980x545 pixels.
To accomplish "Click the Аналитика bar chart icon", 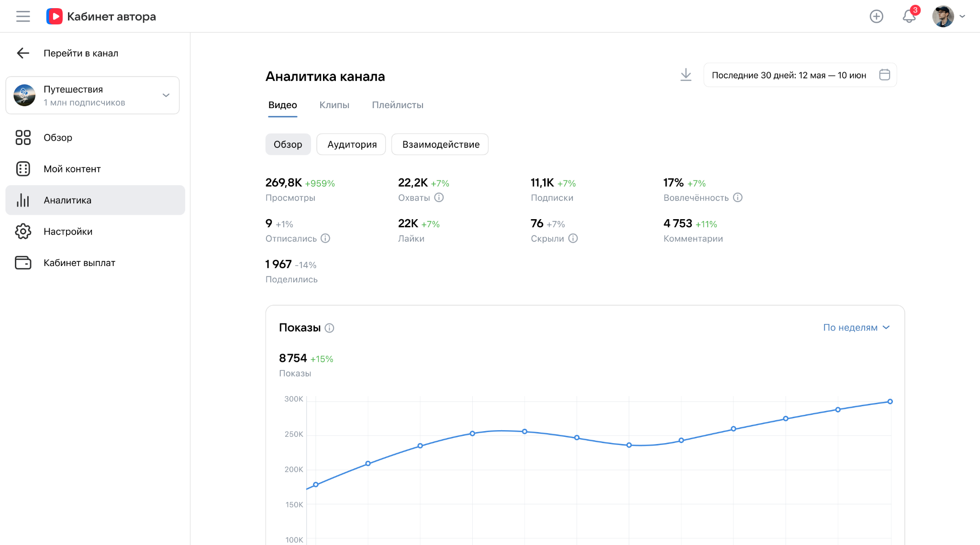I will [23, 200].
